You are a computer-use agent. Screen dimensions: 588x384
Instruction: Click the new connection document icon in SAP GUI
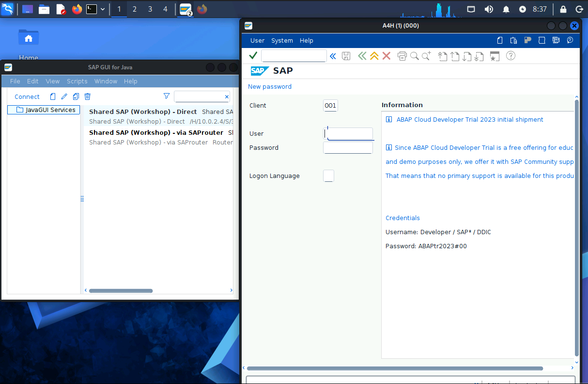click(53, 96)
